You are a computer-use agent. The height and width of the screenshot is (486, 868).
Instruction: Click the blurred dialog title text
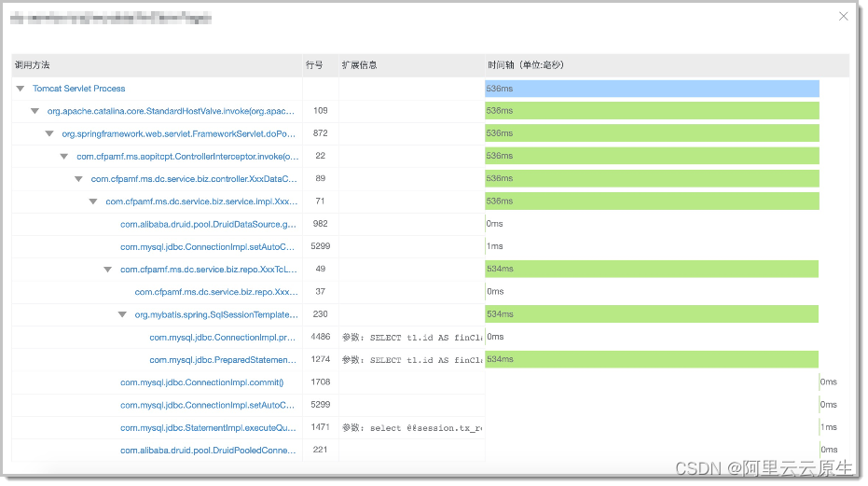pyautogui.click(x=111, y=19)
